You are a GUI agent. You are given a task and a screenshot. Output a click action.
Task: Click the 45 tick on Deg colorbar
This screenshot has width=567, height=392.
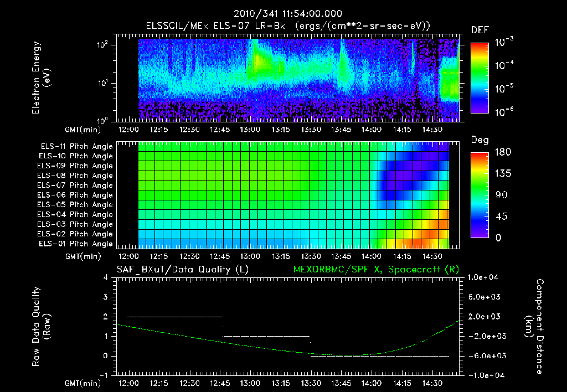click(502, 216)
